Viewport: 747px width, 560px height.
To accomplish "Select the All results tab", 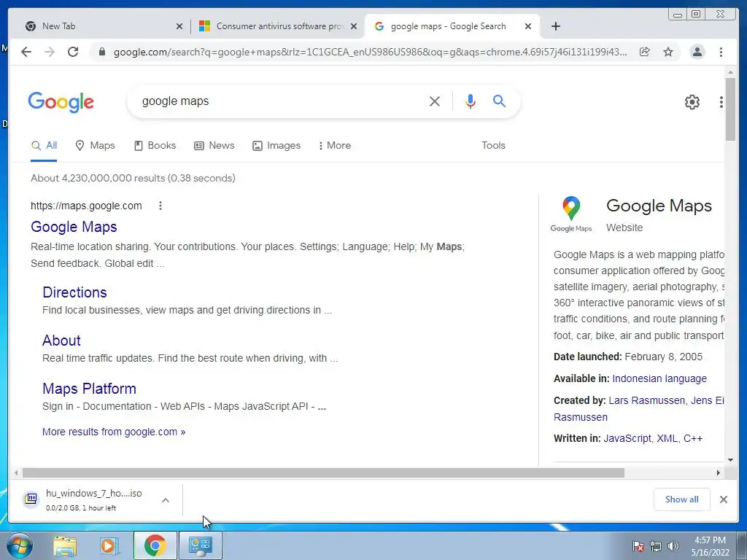I will (x=44, y=146).
